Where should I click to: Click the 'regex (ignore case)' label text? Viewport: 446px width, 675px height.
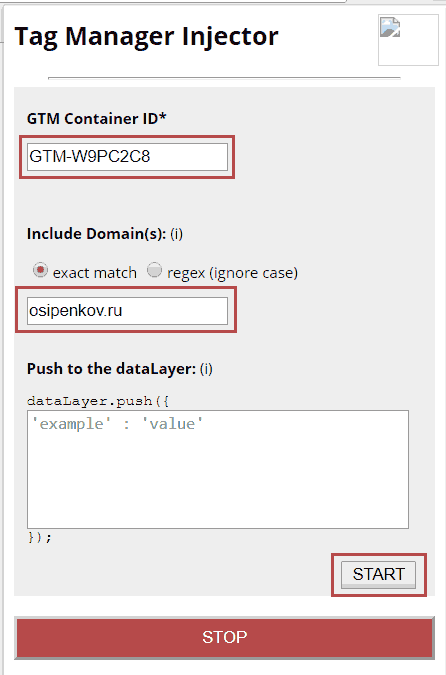click(232, 273)
